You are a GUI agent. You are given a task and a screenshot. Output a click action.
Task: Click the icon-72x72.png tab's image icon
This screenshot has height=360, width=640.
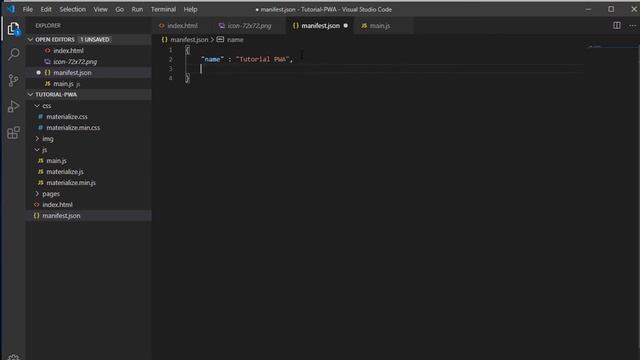click(x=222, y=25)
